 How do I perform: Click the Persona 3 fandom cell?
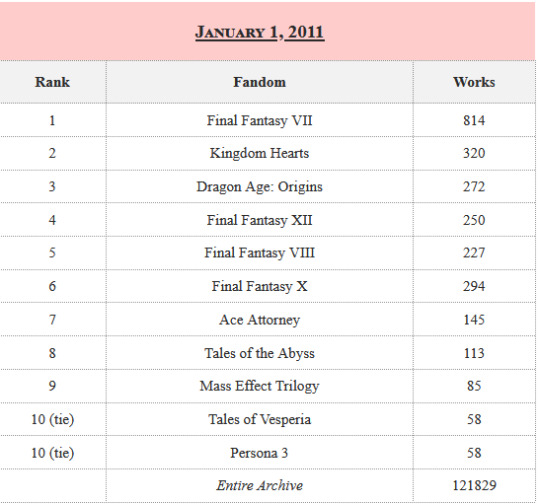click(260, 453)
